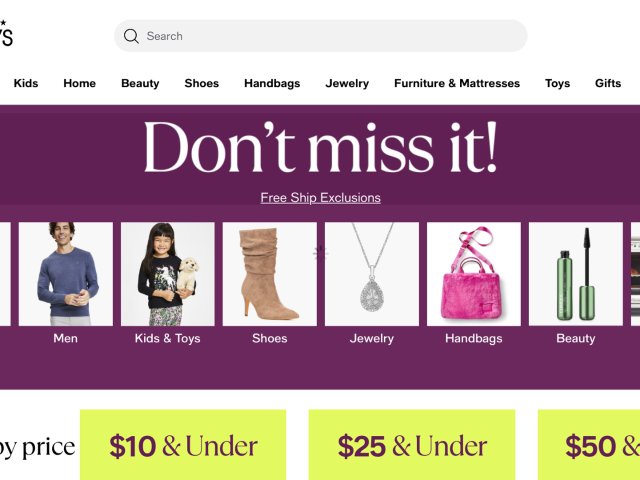Open the Home navigation item
The height and width of the screenshot is (480, 640).
point(80,83)
